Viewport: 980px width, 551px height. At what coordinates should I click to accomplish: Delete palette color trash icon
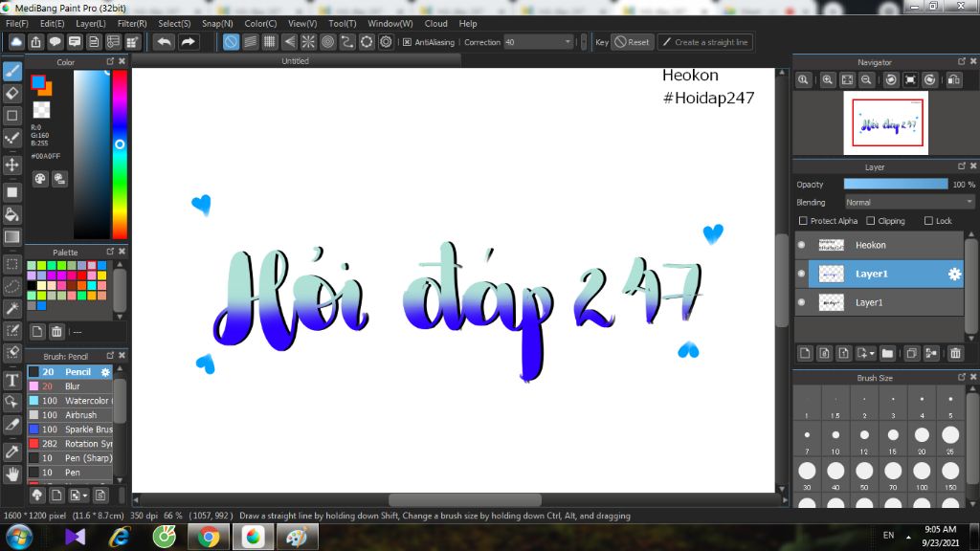(x=56, y=332)
